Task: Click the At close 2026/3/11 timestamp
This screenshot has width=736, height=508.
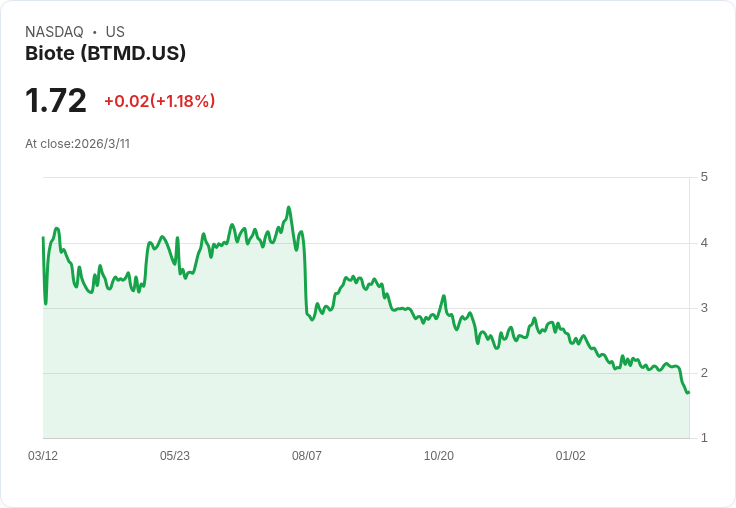Action: [77, 144]
